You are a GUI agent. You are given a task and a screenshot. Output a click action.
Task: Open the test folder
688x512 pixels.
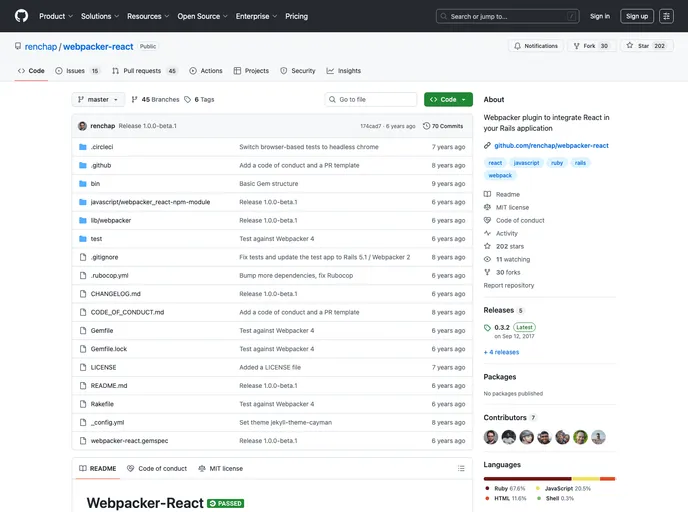96,239
